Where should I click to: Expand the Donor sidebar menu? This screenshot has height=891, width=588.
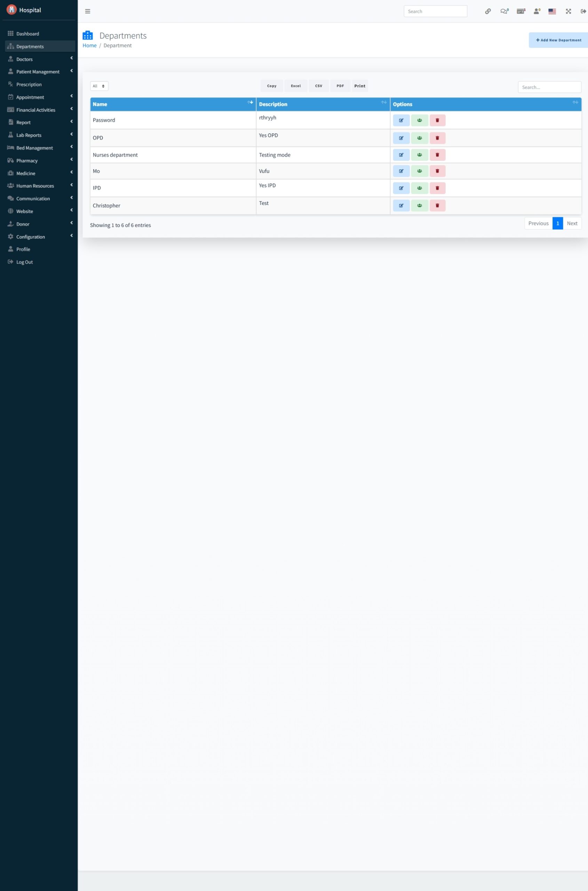click(x=40, y=224)
